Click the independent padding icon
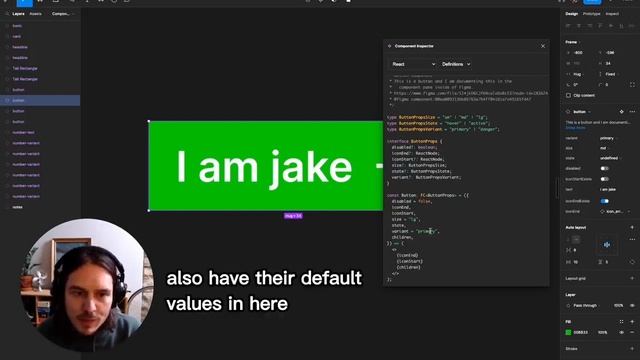The width and height of the screenshot is (640, 360). [x=632, y=262]
